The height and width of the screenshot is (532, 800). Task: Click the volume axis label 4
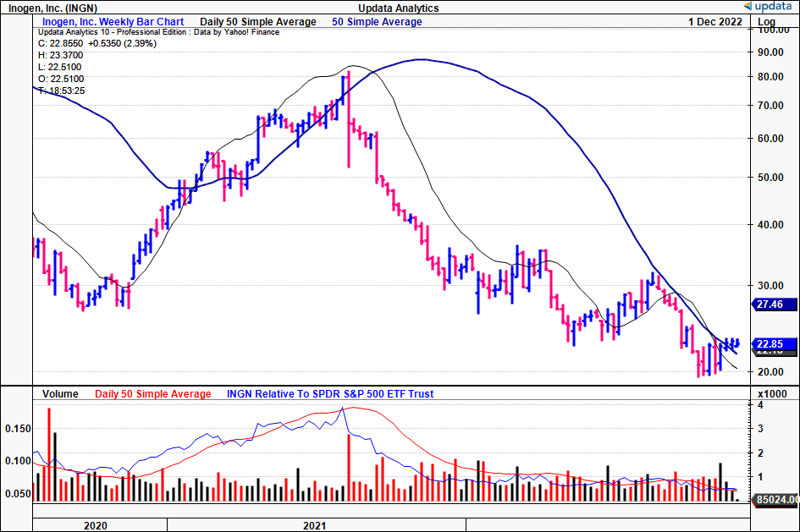[761, 405]
